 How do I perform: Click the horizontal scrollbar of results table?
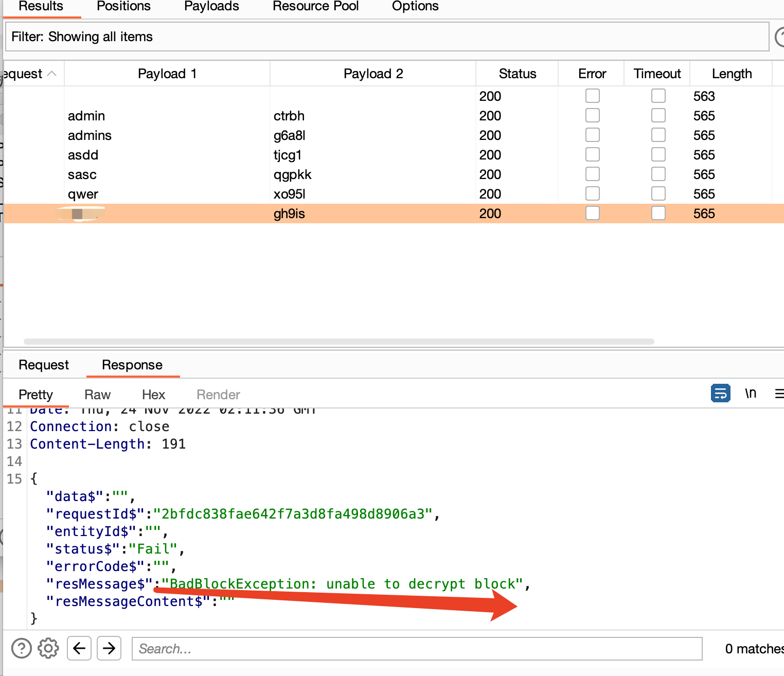338,342
